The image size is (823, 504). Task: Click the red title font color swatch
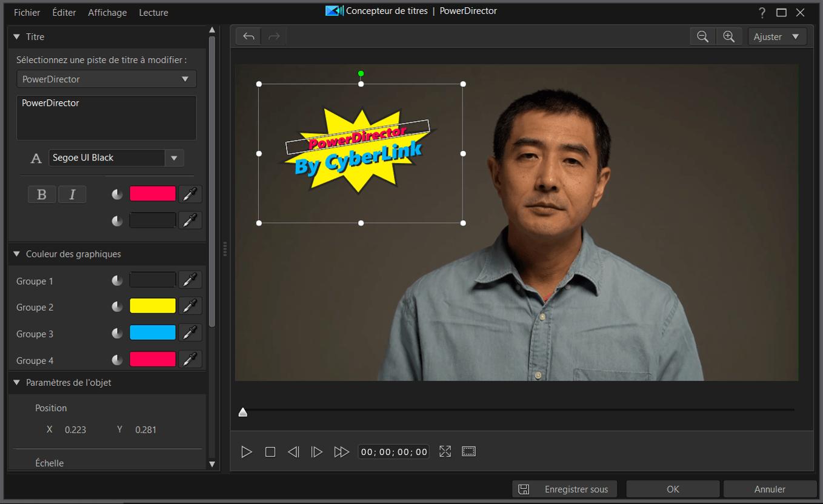click(x=153, y=194)
